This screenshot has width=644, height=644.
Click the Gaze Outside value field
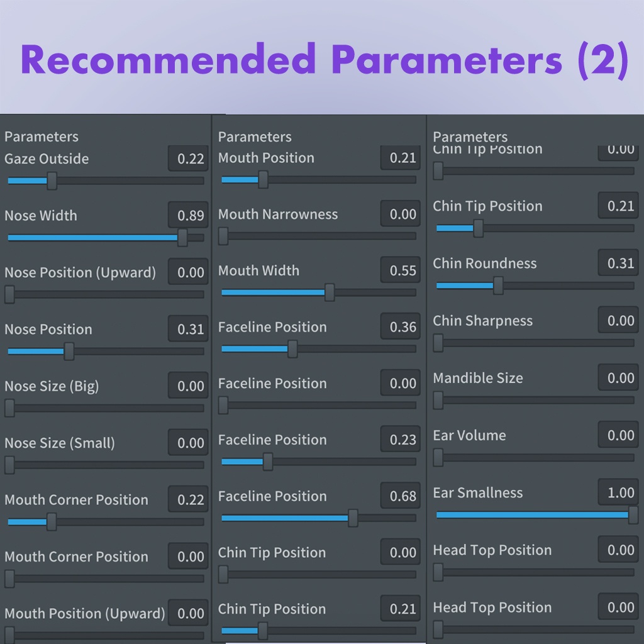(187, 159)
